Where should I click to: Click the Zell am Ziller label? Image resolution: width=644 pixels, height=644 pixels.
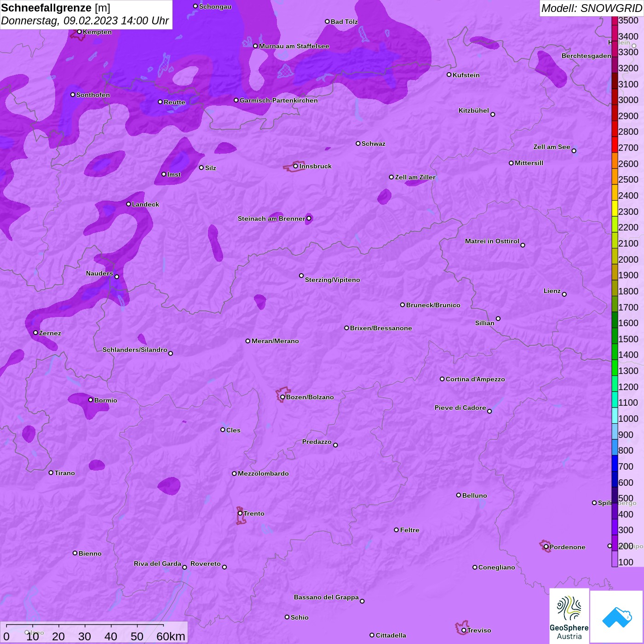tap(415, 177)
